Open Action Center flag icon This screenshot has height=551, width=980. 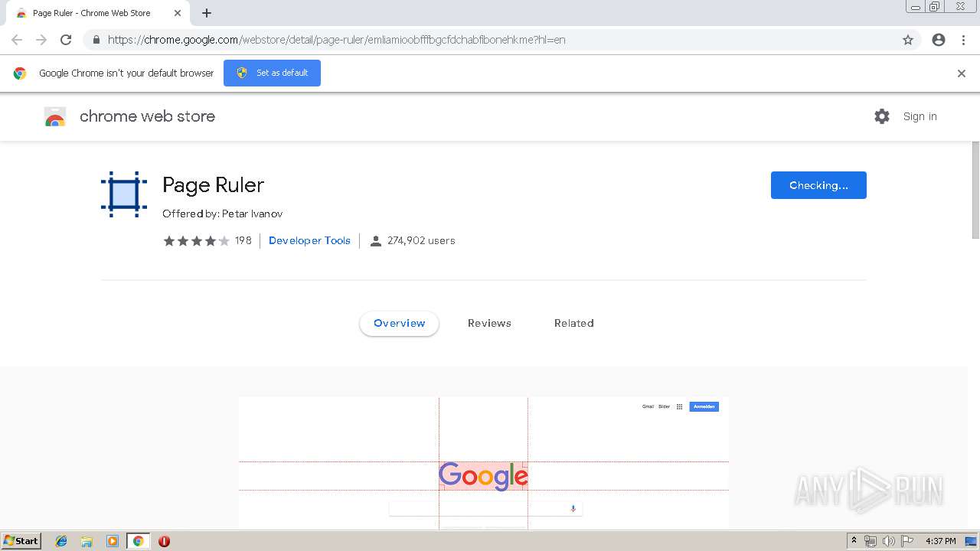click(x=907, y=541)
